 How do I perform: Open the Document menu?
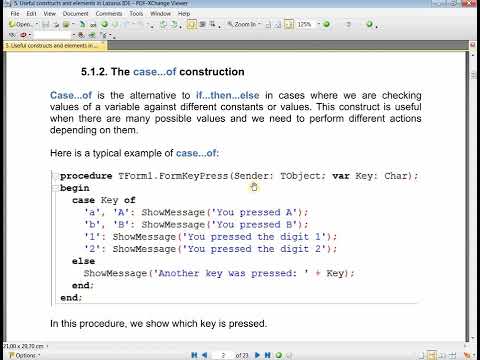[x=76, y=14]
